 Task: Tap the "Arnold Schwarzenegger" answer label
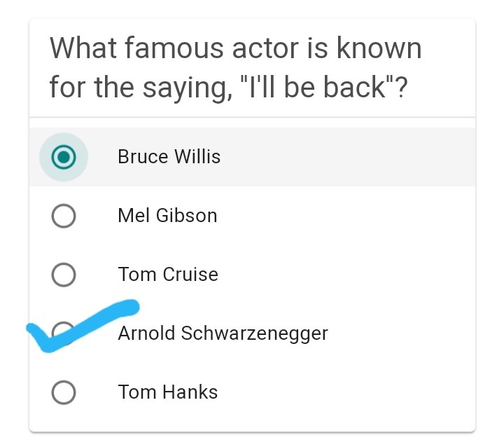[x=223, y=334]
